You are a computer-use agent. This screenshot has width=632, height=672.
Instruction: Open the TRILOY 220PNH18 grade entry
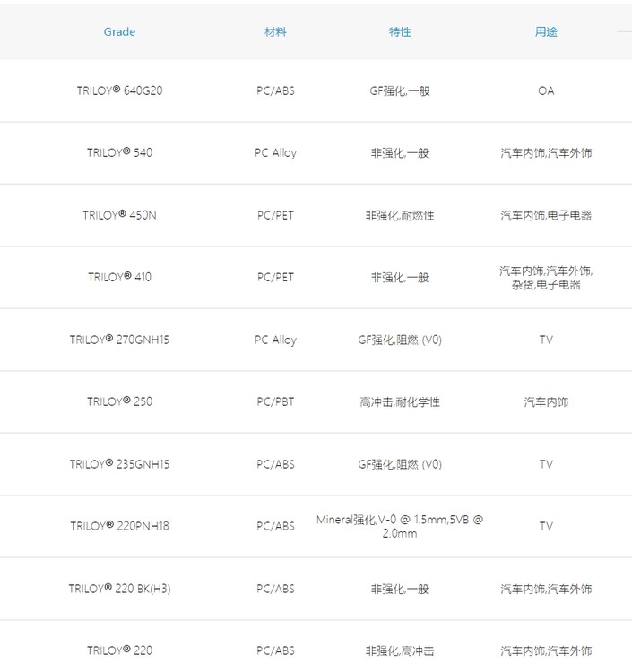(119, 526)
